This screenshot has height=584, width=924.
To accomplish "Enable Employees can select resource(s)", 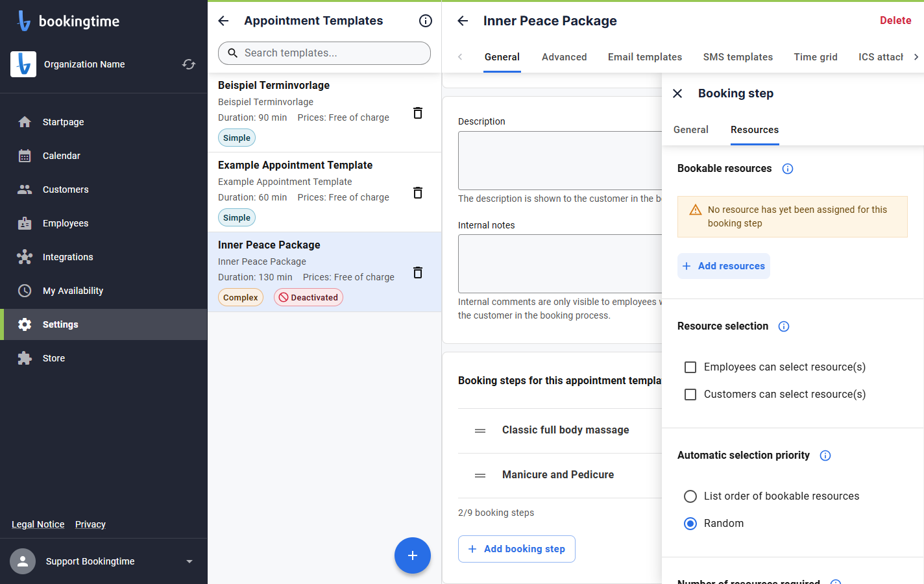I will tap(690, 367).
